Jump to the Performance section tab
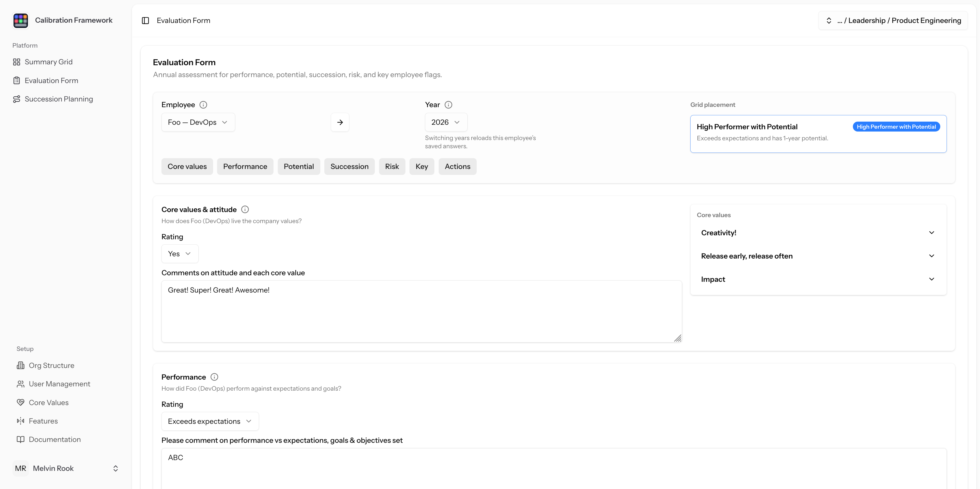Viewport: 980px width, 489px height. pyautogui.click(x=245, y=167)
